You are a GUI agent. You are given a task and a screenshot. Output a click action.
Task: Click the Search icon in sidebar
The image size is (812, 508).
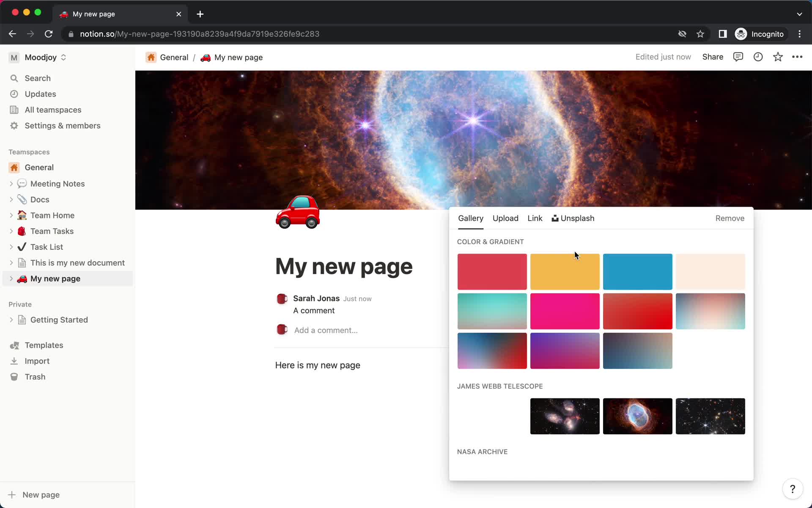point(15,78)
